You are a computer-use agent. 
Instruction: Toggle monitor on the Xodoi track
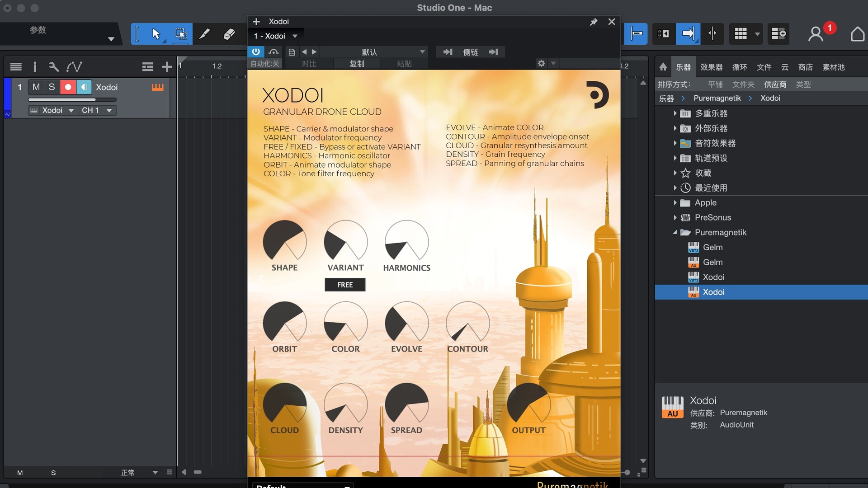pos(84,87)
